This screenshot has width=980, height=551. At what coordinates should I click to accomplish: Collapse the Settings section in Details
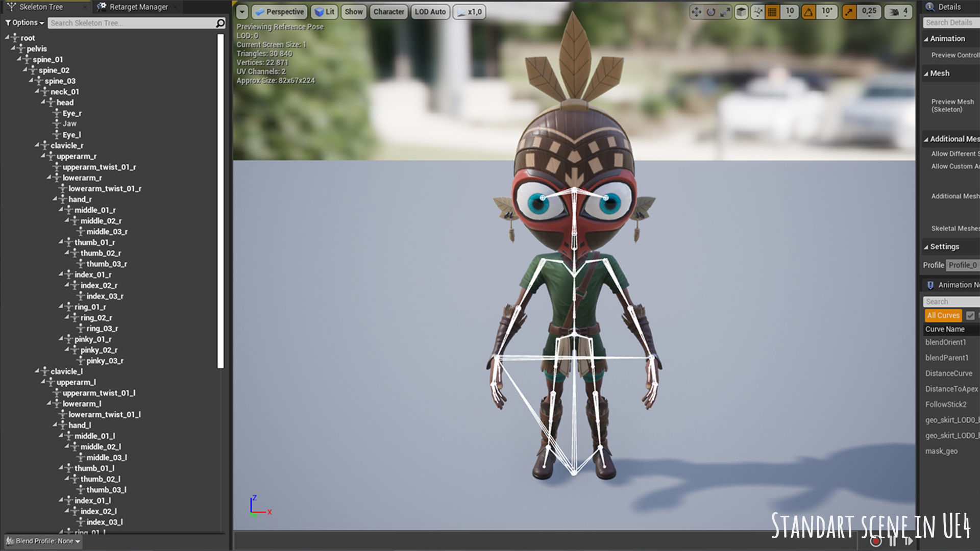pyautogui.click(x=926, y=247)
